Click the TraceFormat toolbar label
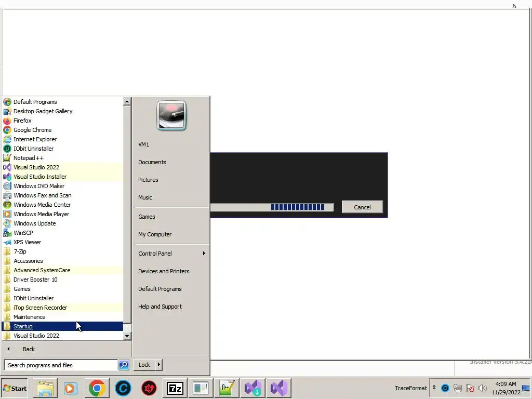 [411, 388]
